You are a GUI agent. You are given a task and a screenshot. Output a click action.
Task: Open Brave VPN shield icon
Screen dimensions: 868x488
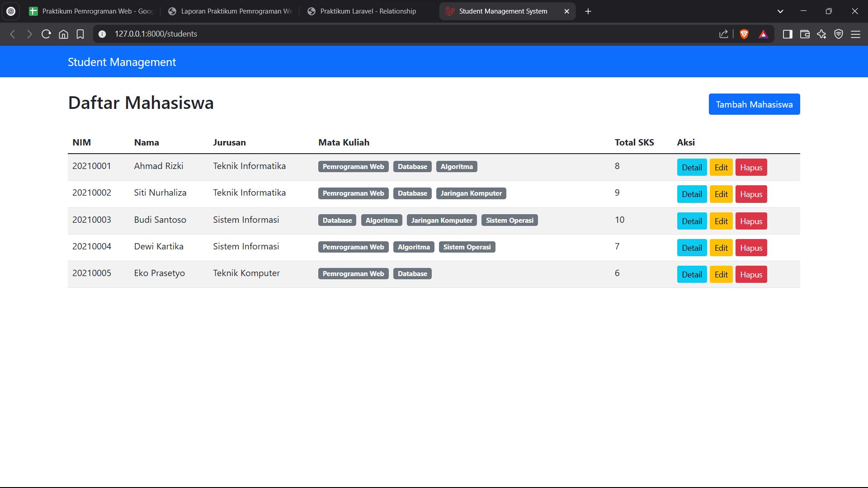point(839,34)
